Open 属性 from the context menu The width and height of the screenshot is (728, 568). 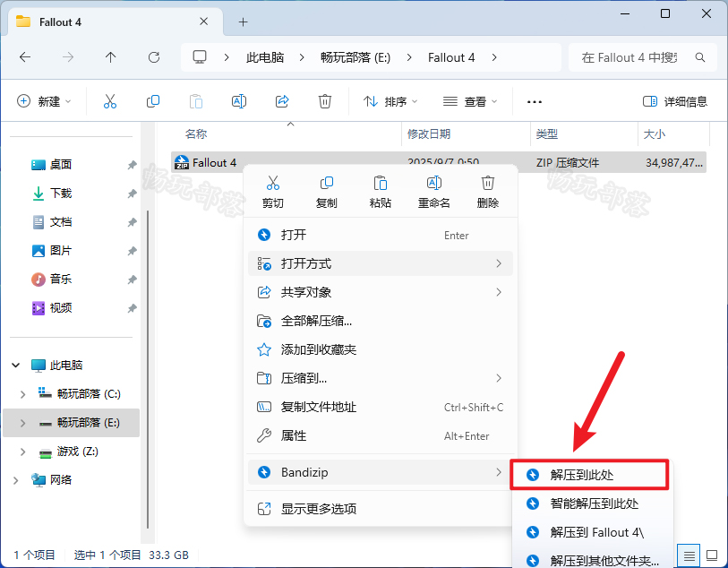coord(381,436)
